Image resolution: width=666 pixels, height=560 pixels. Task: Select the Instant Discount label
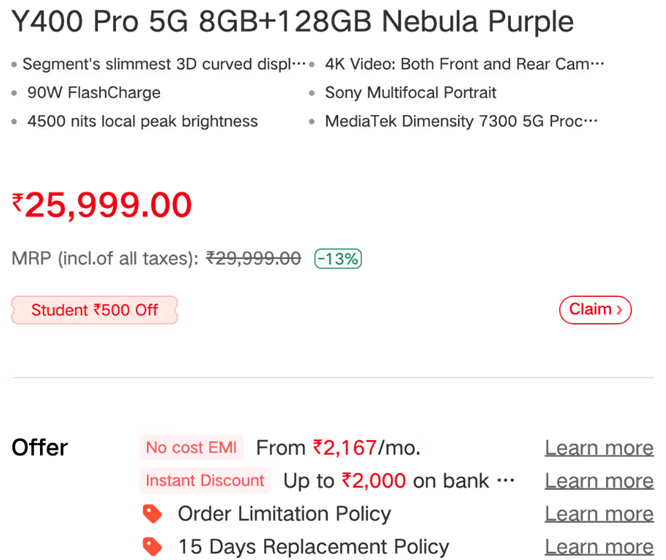click(205, 481)
